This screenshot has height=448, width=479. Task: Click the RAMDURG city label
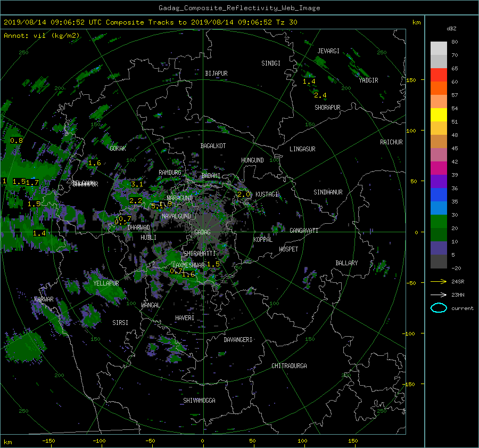170,173
